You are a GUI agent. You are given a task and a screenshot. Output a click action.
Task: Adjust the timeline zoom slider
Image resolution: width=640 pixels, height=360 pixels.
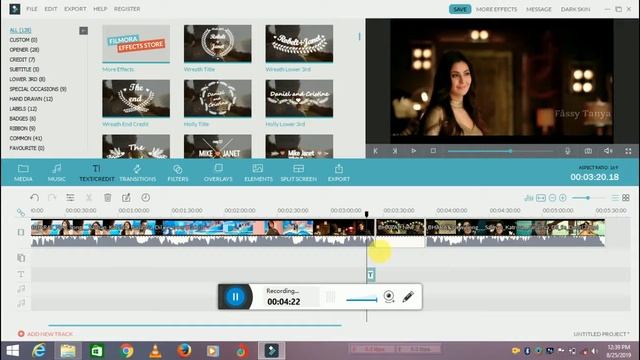click(587, 198)
